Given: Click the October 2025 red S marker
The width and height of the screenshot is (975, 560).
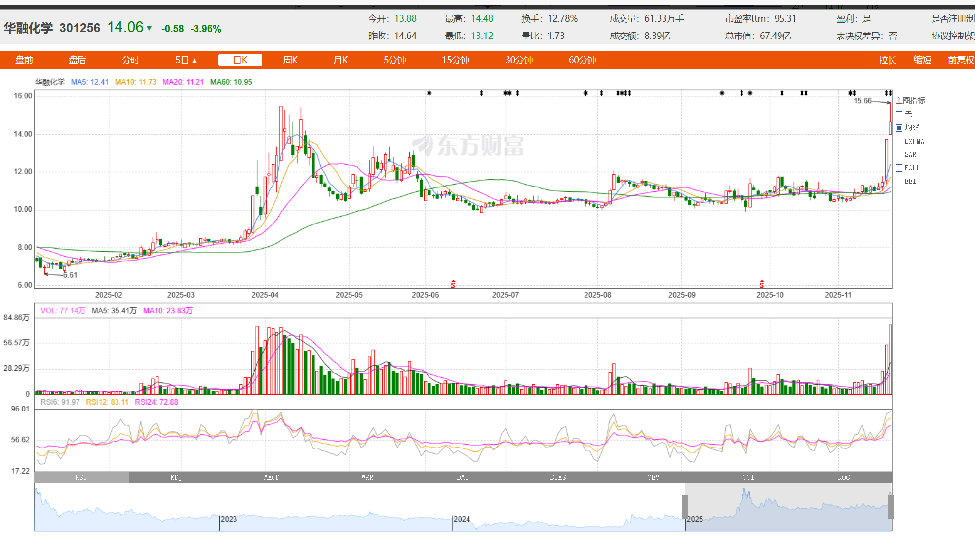Looking at the screenshot, I should click(x=761, y=284).
